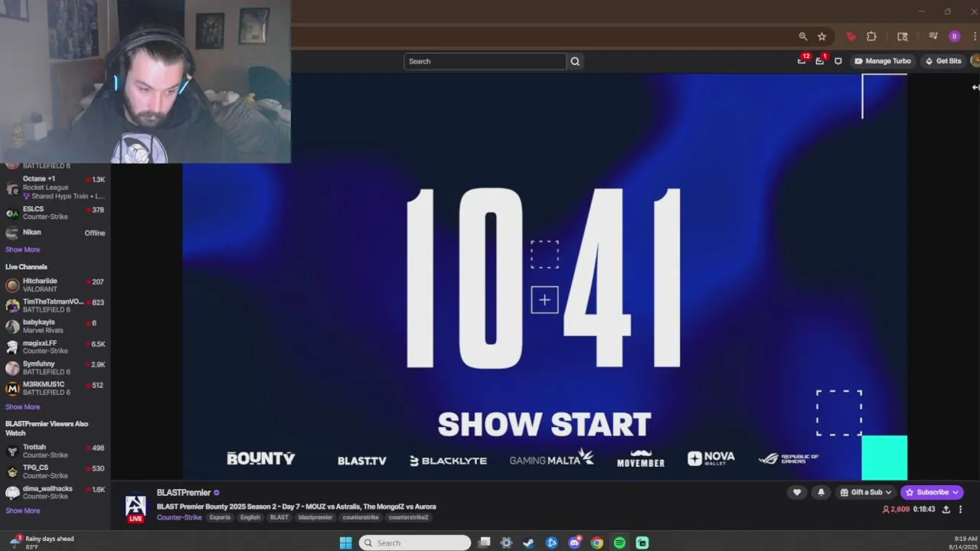Image resolution: width=980 pixels, height=551 pixels.
Task: Expand Viewers Also Watch with Show More
Action: coord(23,510)
